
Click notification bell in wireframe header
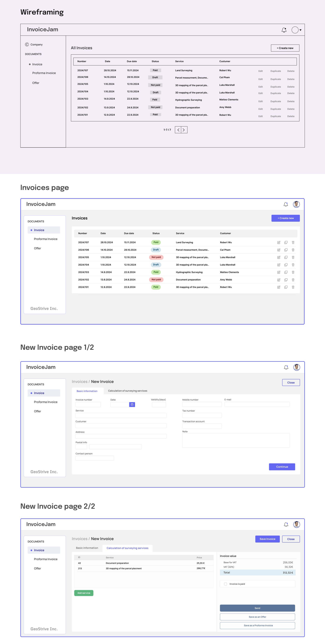pos(284,30)
